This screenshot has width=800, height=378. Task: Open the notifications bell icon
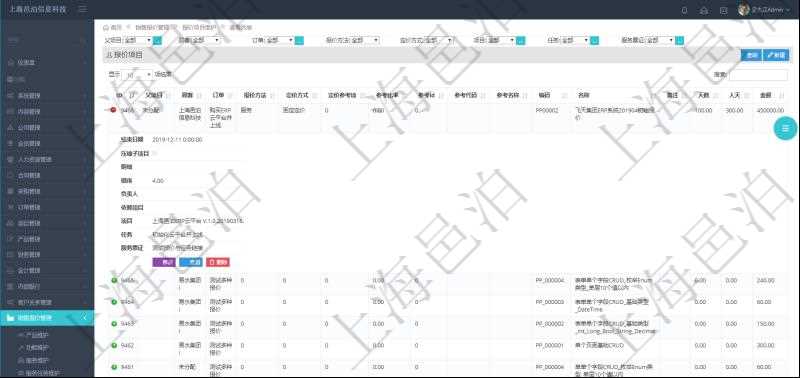[685, 10]
